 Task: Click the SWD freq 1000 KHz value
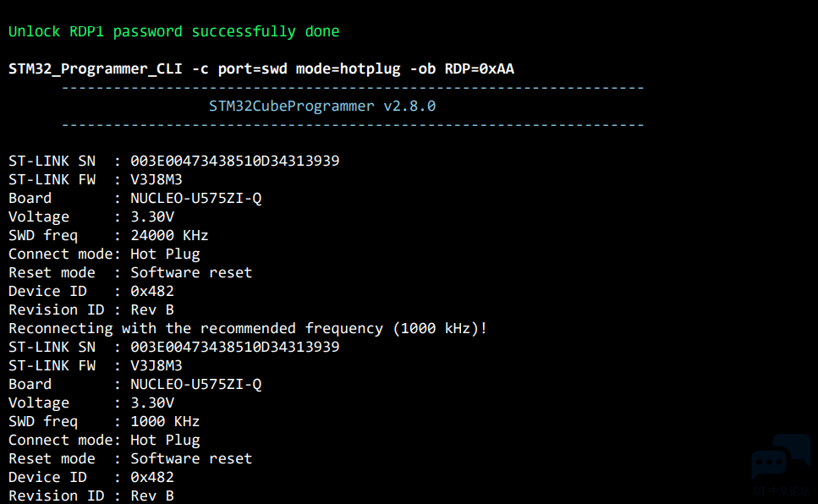coord(165,422)
